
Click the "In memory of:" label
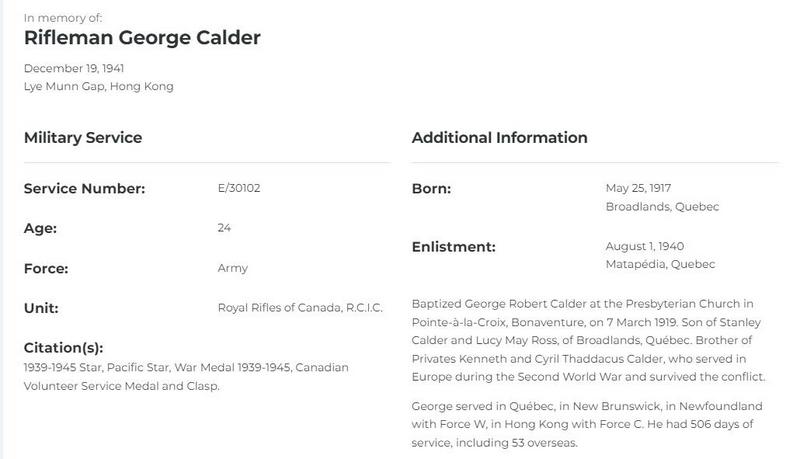pyautogui.click(x=63, y=18)
